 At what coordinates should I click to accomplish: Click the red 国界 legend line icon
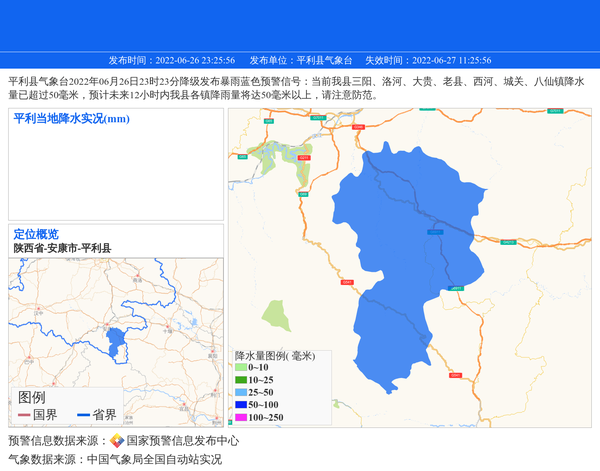(24, 415)
